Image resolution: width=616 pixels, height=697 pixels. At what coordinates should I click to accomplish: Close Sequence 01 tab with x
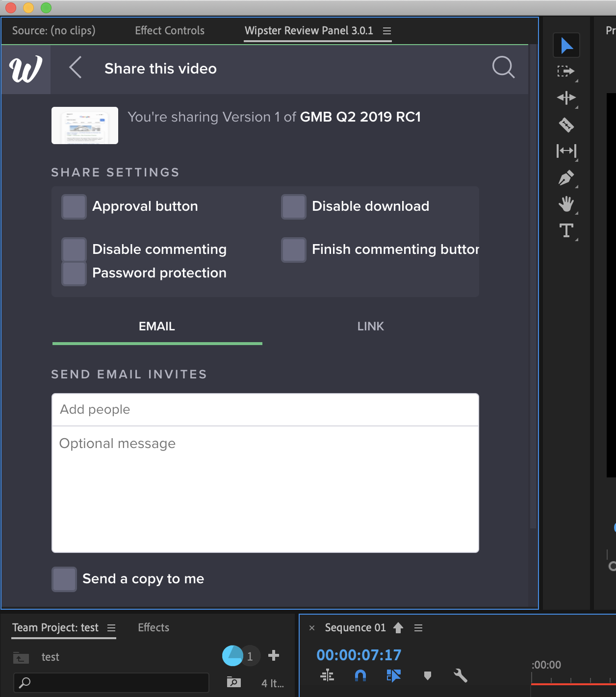click(x=312, y=628)
